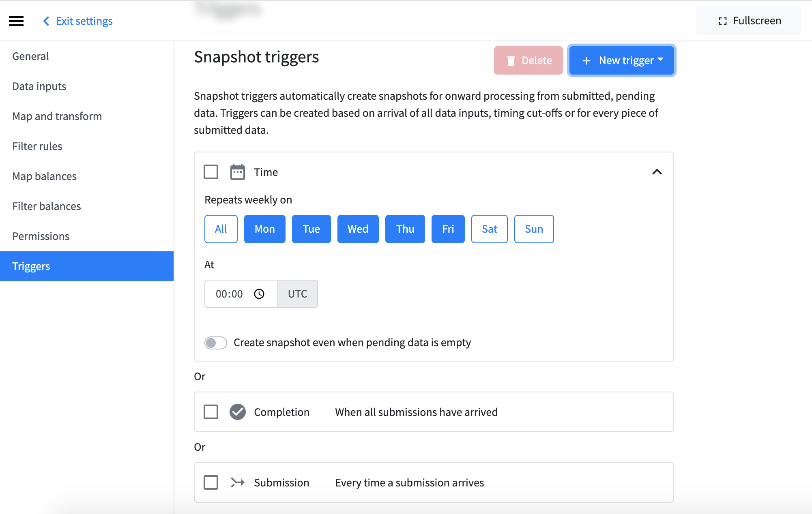
Task: Click the plus icon on New trigger
Action: [586, 60]
